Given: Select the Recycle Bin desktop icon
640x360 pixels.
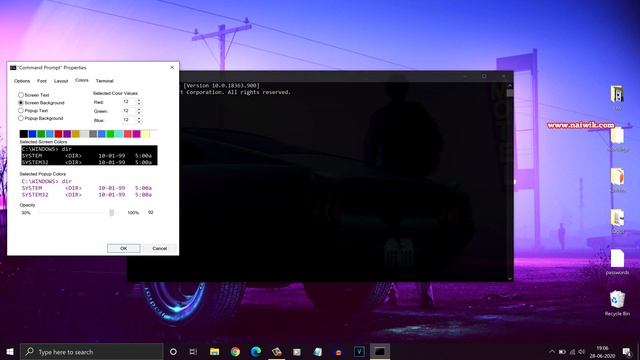Looking at the screenshot, I should [x=617, y=304].
